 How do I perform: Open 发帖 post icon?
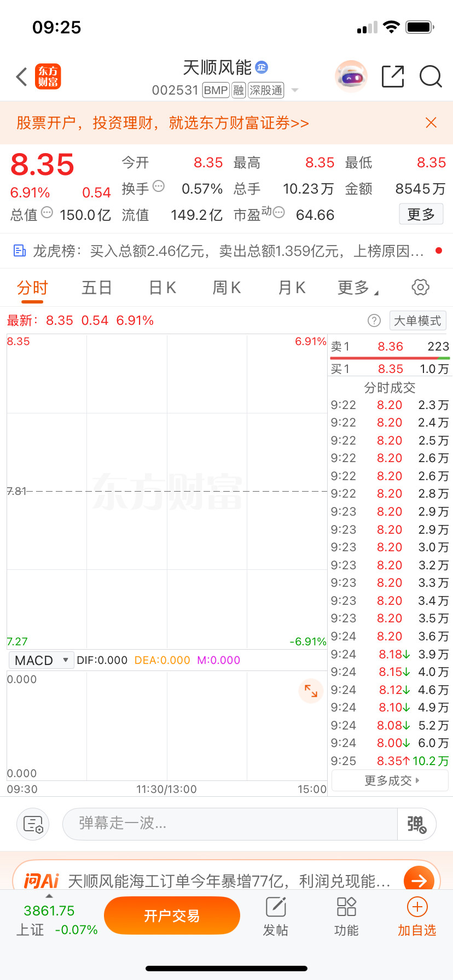[x=276, y=917]
